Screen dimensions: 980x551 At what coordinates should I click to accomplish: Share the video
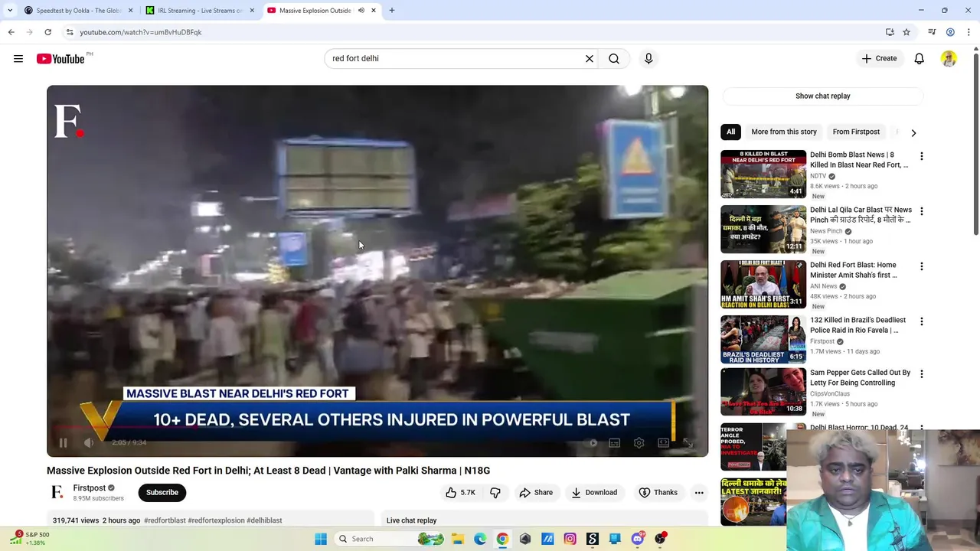[x=536, y=493]
